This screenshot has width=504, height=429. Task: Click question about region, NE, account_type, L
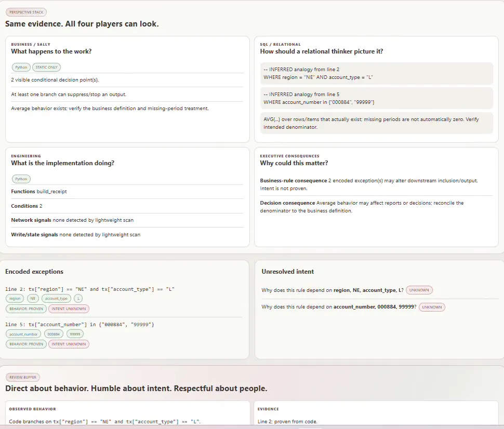point(333,290)
